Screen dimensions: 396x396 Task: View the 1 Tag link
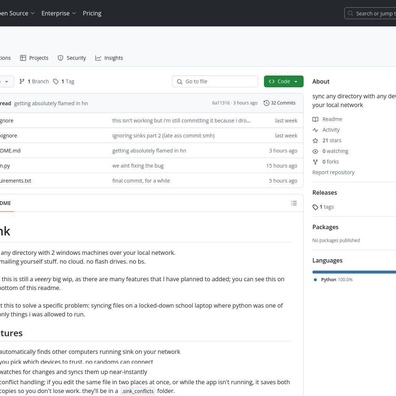coord(64,81)
